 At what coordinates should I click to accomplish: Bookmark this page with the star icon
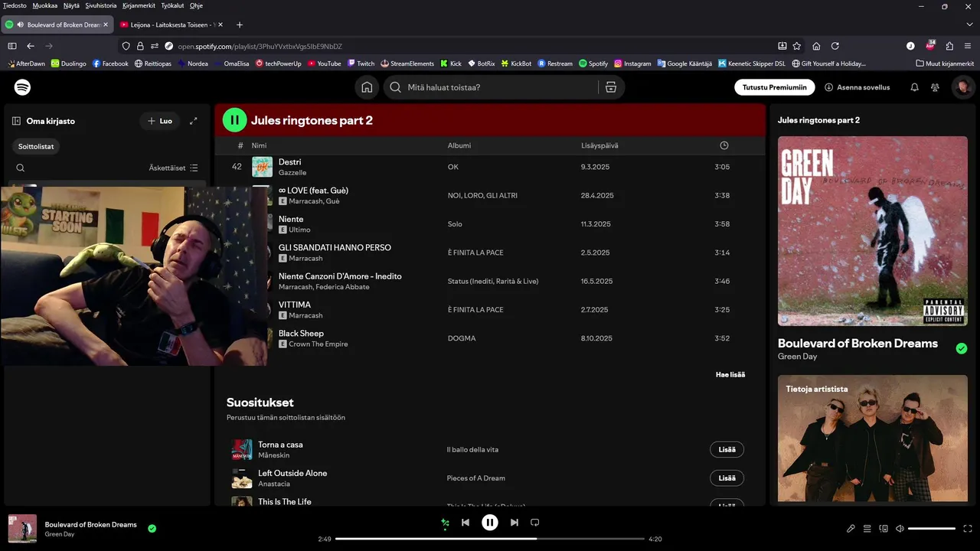point(797,46)
